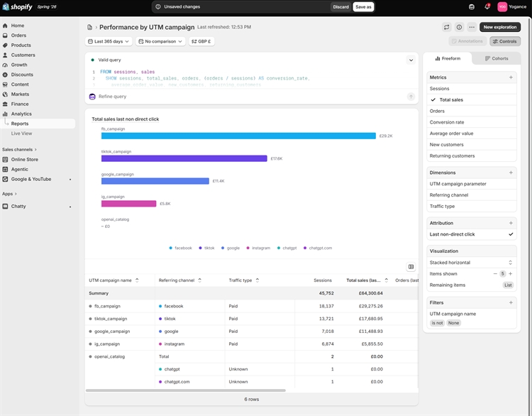Open Analytics in the sidebar

point(21,114)
